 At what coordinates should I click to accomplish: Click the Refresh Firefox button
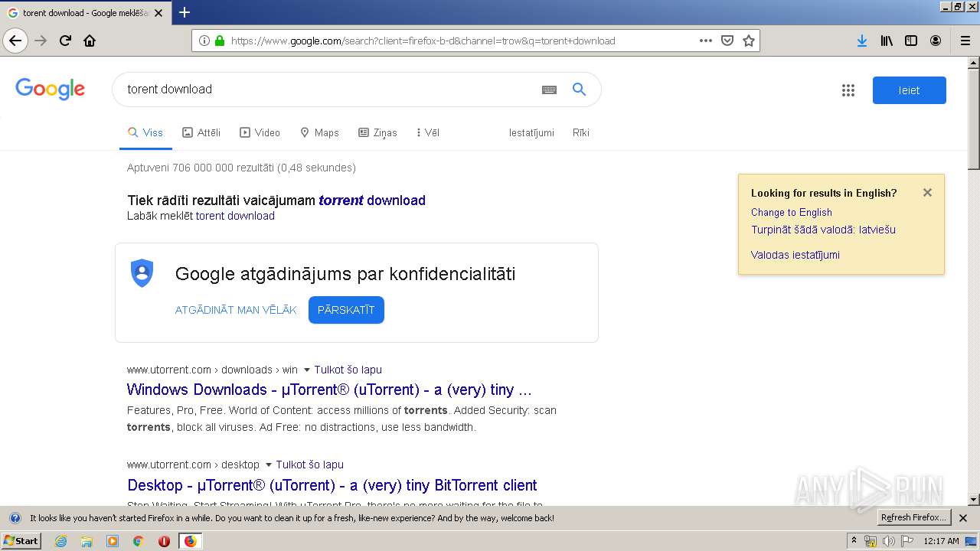913,518
